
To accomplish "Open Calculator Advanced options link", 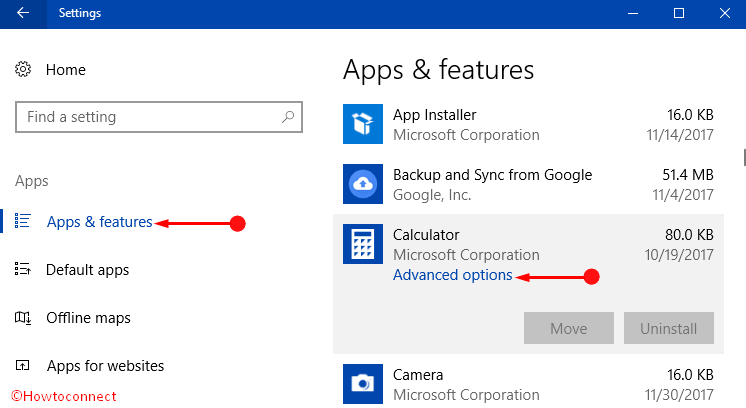I will [452, 275].
